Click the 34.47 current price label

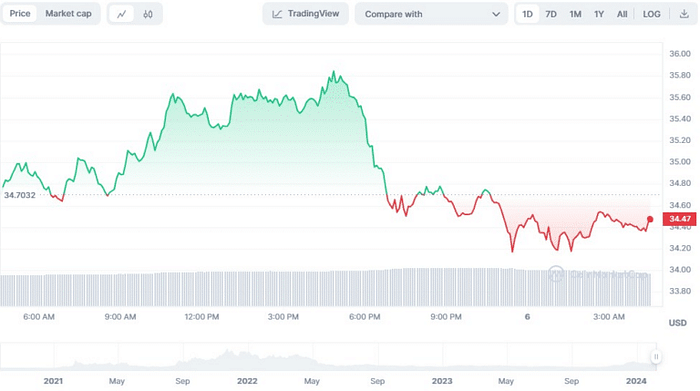tap(679, 219)
